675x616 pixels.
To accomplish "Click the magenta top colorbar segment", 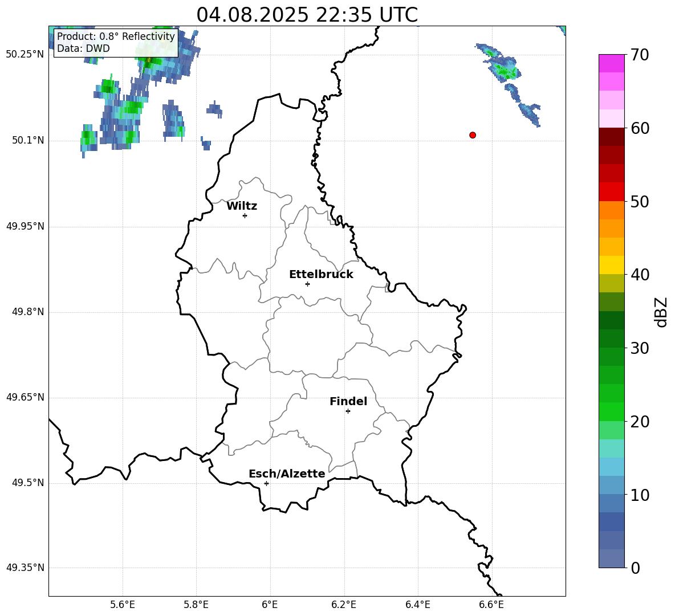I will 611,63.
